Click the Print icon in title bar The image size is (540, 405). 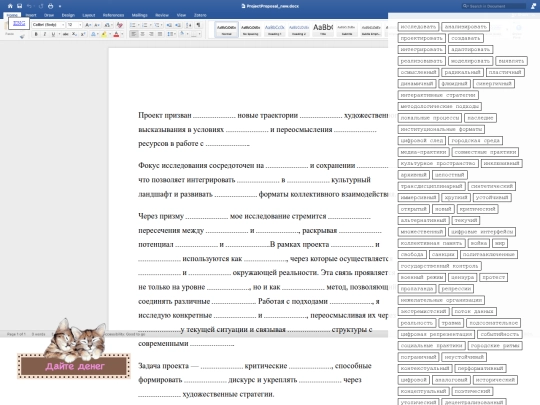(x=50, y=6)
